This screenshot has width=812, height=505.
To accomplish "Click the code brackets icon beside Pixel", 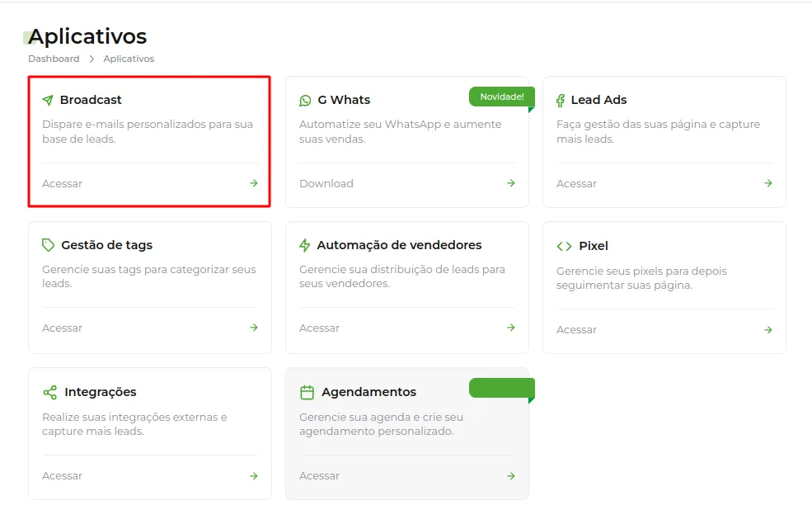I will [564, 246].
